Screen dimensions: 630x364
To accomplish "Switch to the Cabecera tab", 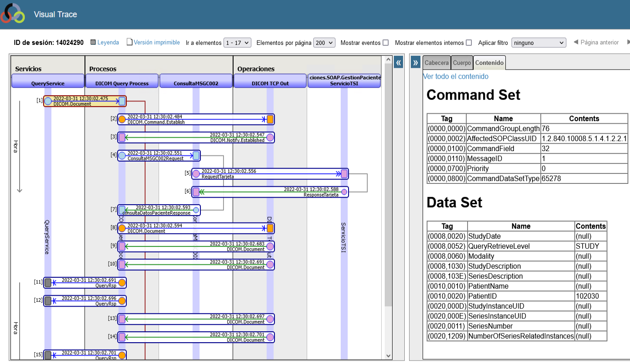I will point(437,63).
